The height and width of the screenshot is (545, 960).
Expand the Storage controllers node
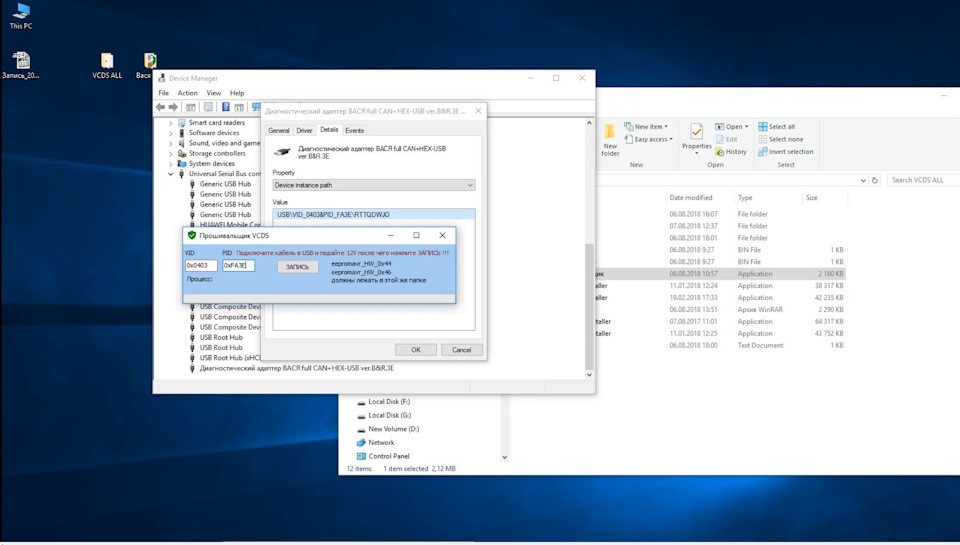(x=171, y=154)
